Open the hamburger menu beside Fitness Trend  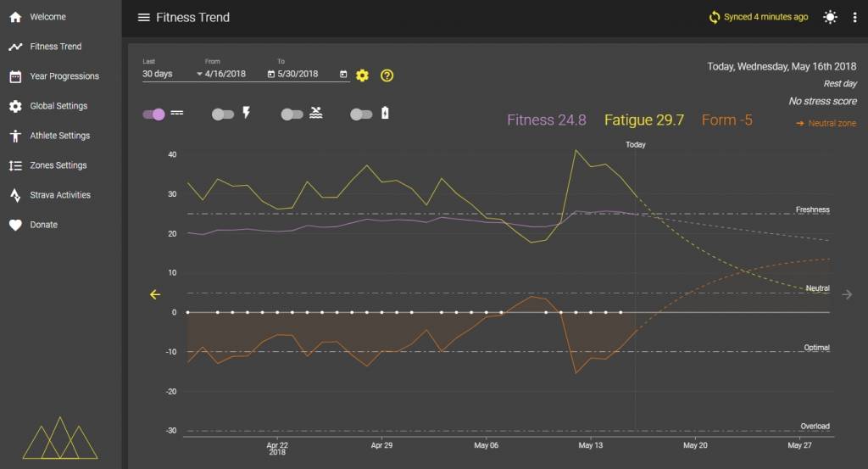[x=143, y=17]
